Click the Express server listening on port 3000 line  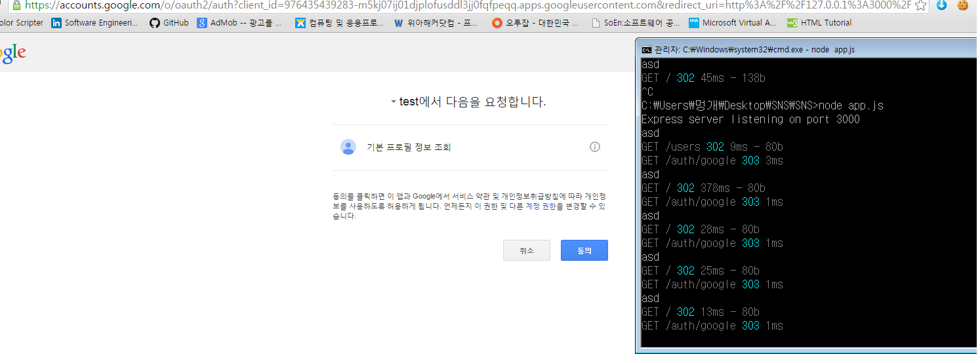click(x=750, y=119)
